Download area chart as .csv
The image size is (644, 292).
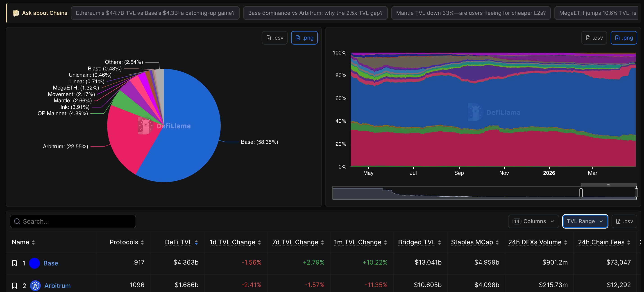tap(594, 38)
